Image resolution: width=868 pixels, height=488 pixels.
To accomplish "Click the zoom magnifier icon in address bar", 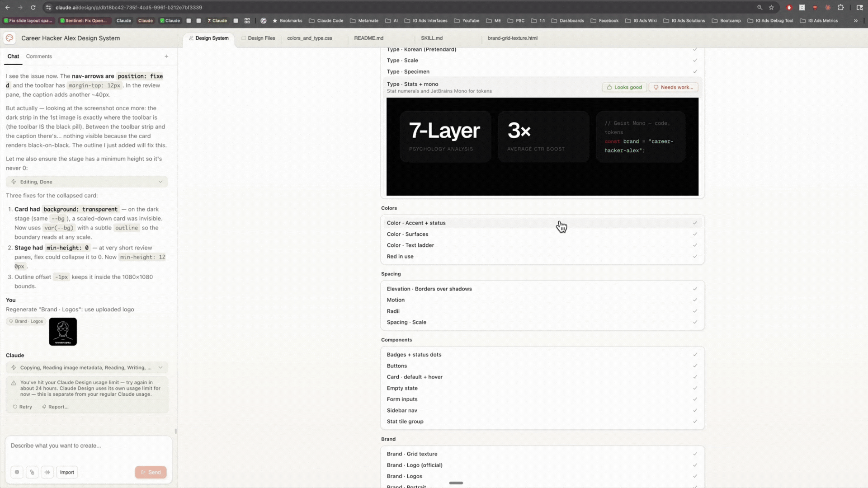I will click(x=759, y=7).
